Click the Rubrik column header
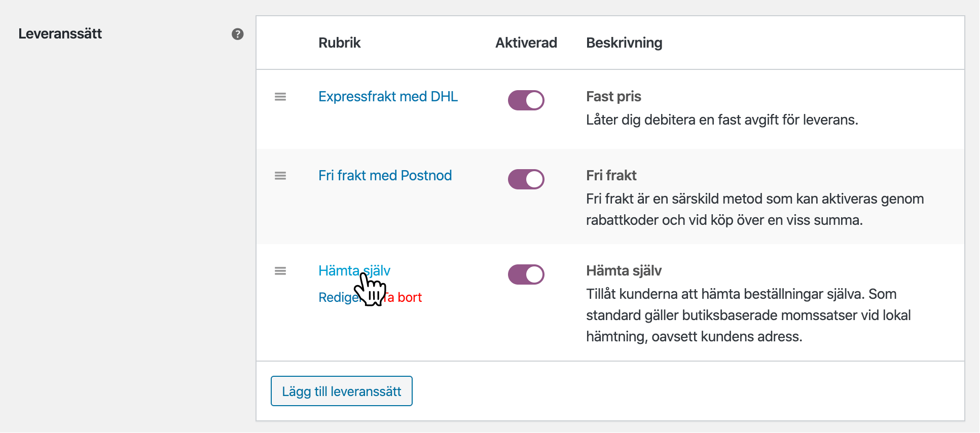980x433 pixels. pos(339,43)
